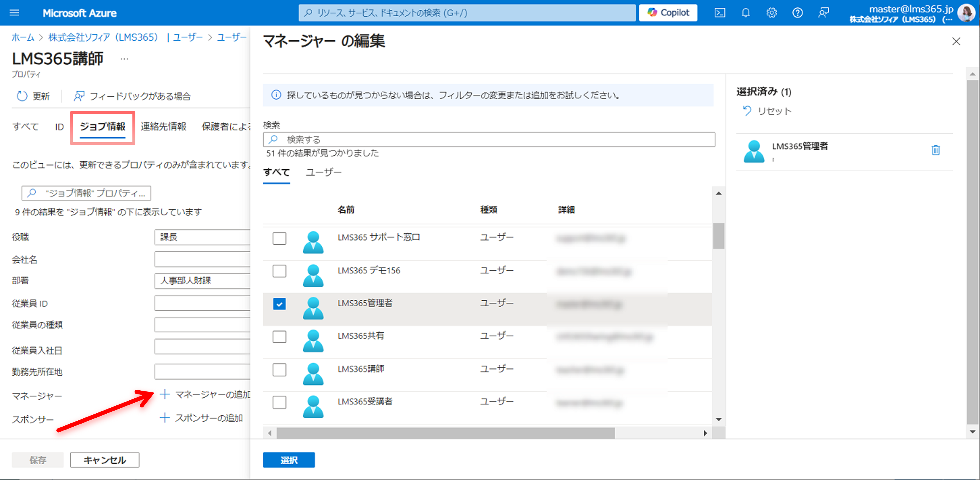Click the empty 会社名 field
The height and width of the screenshot is (480, 980).
202,259
